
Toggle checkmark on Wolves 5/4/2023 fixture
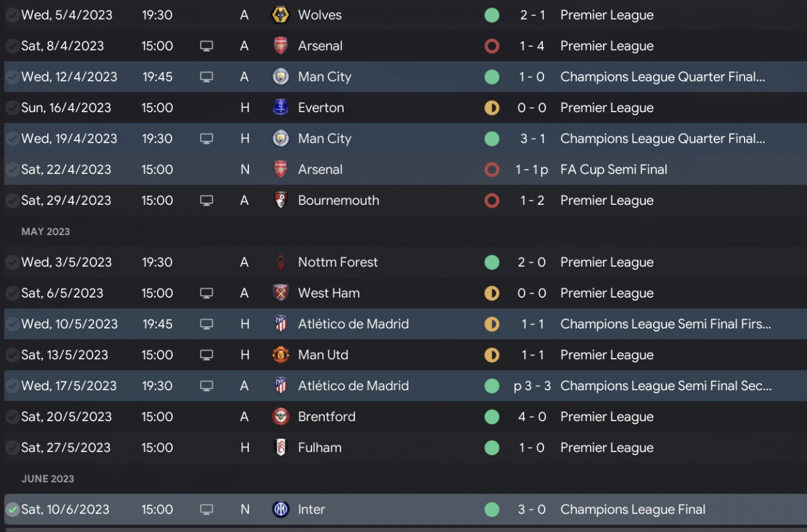12,15
